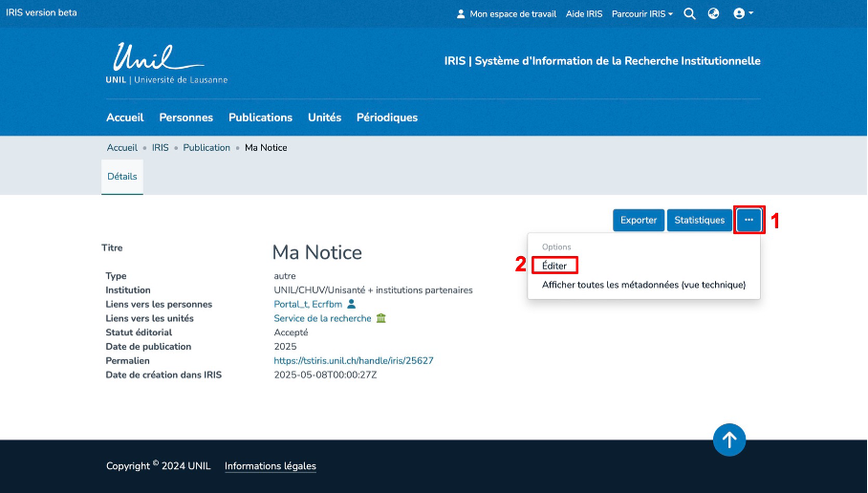
Task: Open Informations légales in the footer
Action: pyautogui.click(x=271, y=466)
